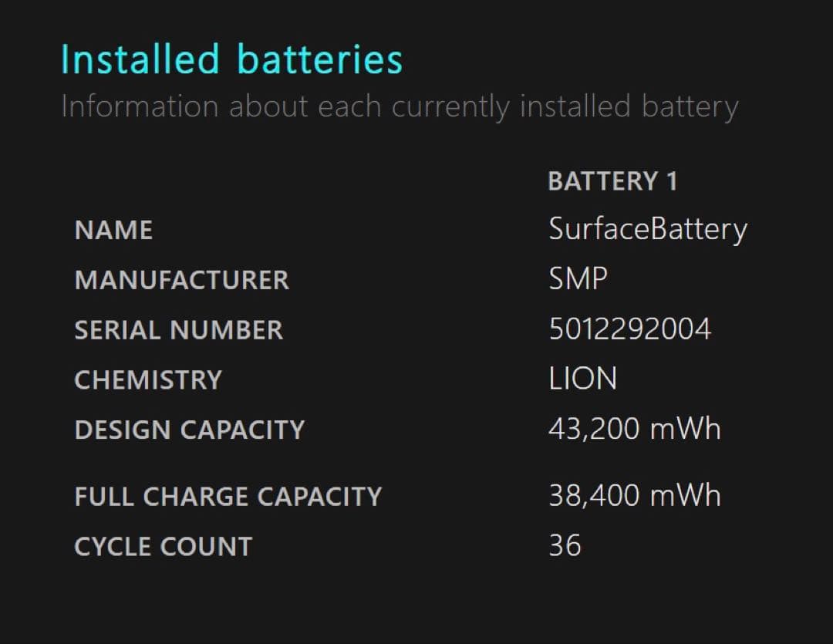Click the LION chemistry value

[582, 379]
